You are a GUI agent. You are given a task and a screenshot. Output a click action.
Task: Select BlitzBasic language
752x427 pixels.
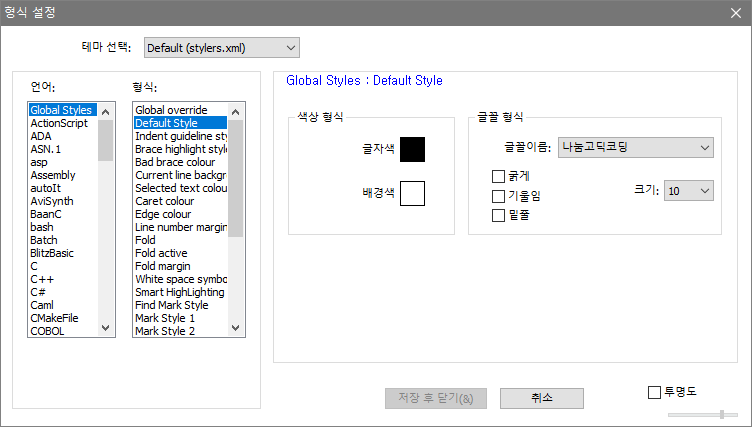coord(63,253)
